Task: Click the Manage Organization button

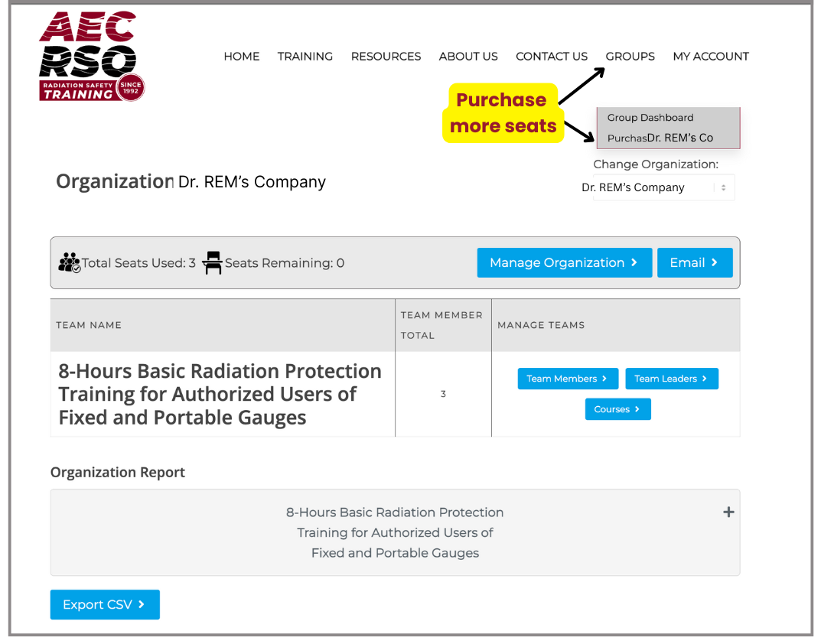Action: coord(564,263)
